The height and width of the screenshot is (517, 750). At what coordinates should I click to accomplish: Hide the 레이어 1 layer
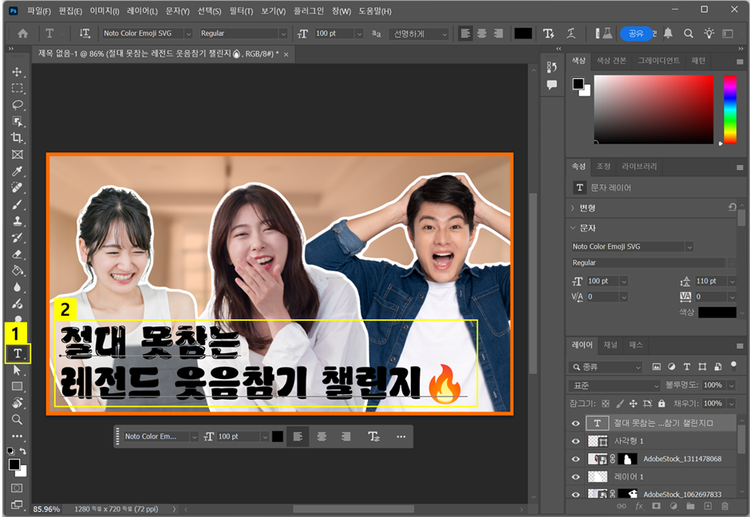(x=575, y=477)
